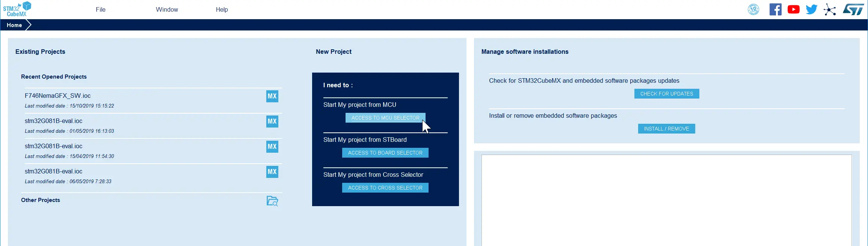
Task: Click Access to Cross Selector button
Action: (x=385, y=188)
